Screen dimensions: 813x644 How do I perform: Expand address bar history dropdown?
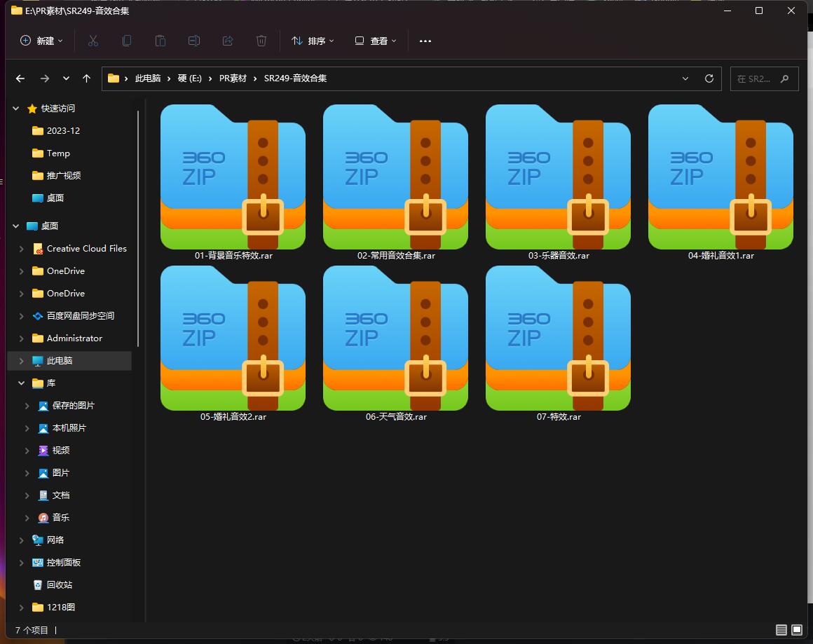click(685, 78)
